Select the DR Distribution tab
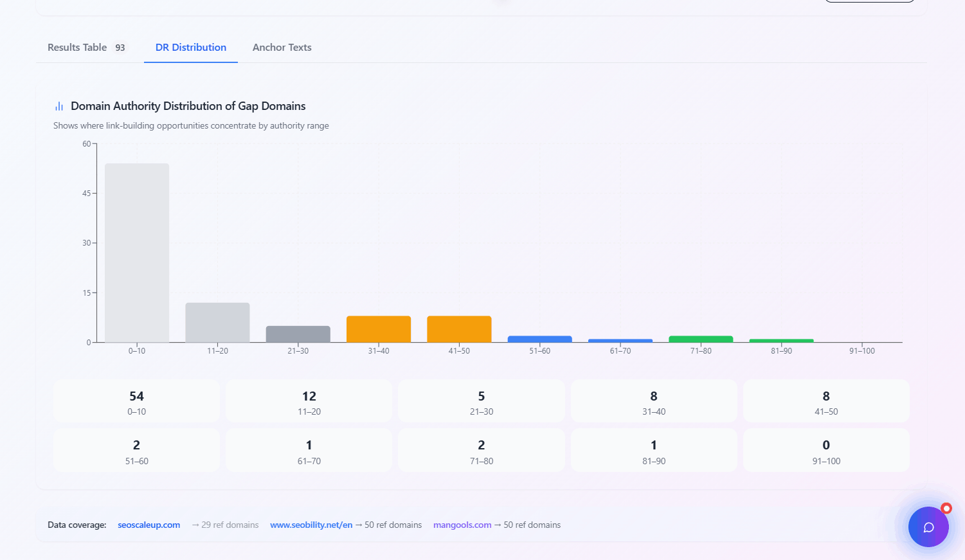 coord(190,47)
